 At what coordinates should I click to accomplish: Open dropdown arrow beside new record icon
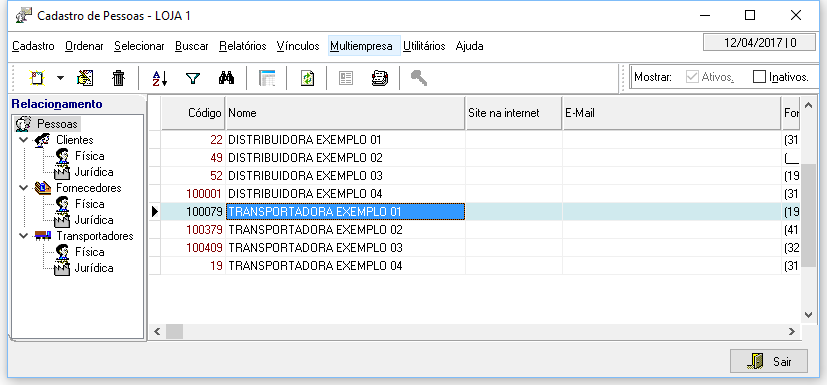(60, 79)
